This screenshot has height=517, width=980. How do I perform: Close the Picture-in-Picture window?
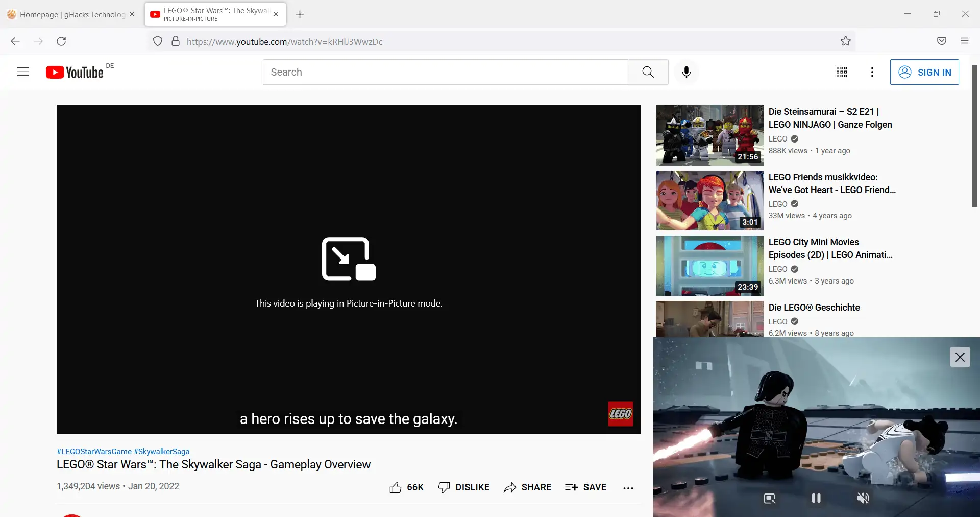960,357
